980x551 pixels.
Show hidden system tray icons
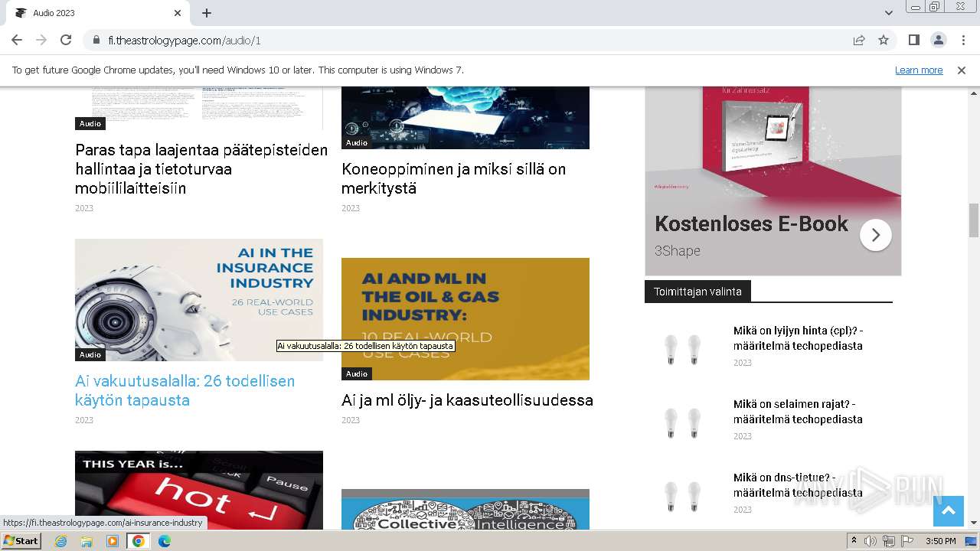854,541
